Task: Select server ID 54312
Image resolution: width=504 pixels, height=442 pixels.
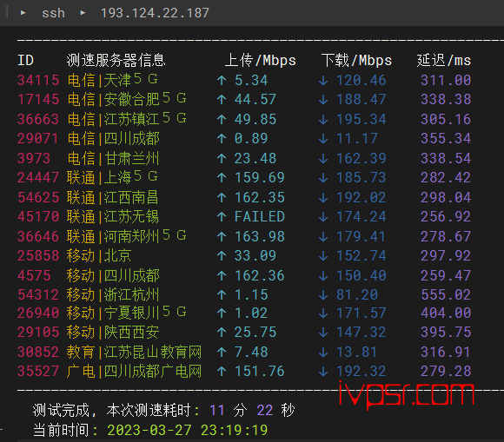Action: (38, 294)
